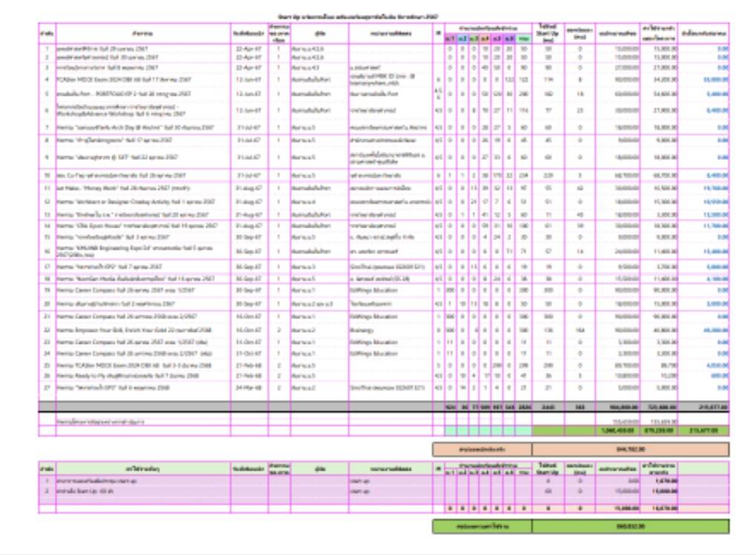The image size is (756, 555).
Task: Click row number 27 in the first column
Action: (x=47, y=388)
